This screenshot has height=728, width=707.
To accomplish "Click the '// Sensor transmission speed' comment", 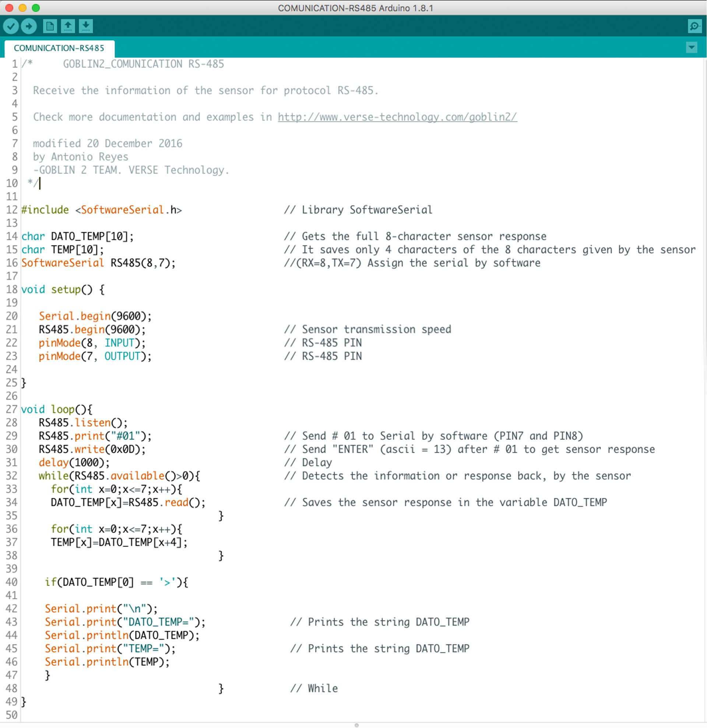I will [368, 329].
